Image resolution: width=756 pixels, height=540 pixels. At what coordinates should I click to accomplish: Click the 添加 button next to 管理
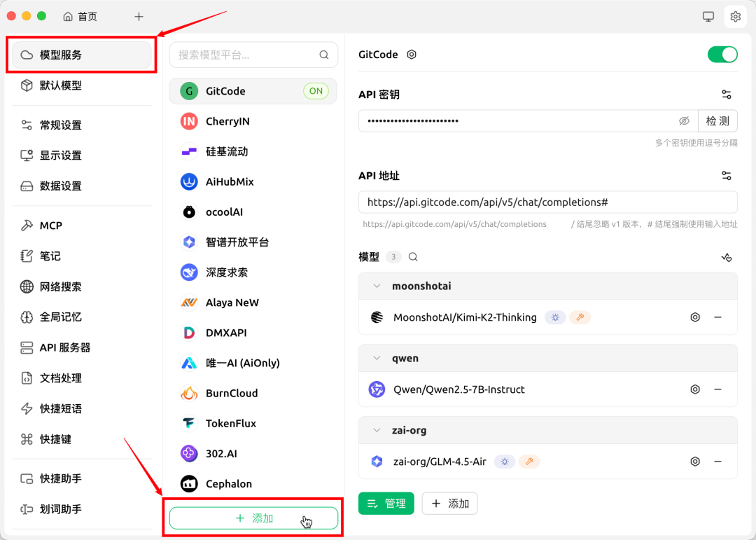pos(450,504)
